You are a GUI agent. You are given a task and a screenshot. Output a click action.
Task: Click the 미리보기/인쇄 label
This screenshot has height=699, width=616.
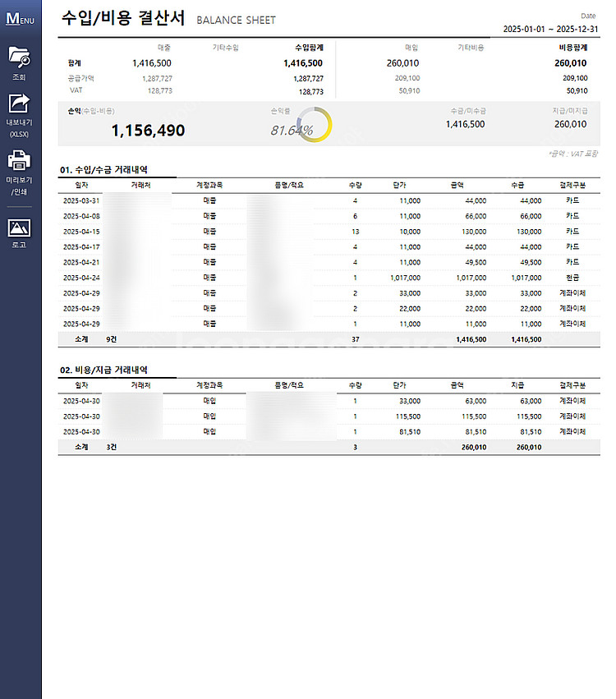coord(19,186)
